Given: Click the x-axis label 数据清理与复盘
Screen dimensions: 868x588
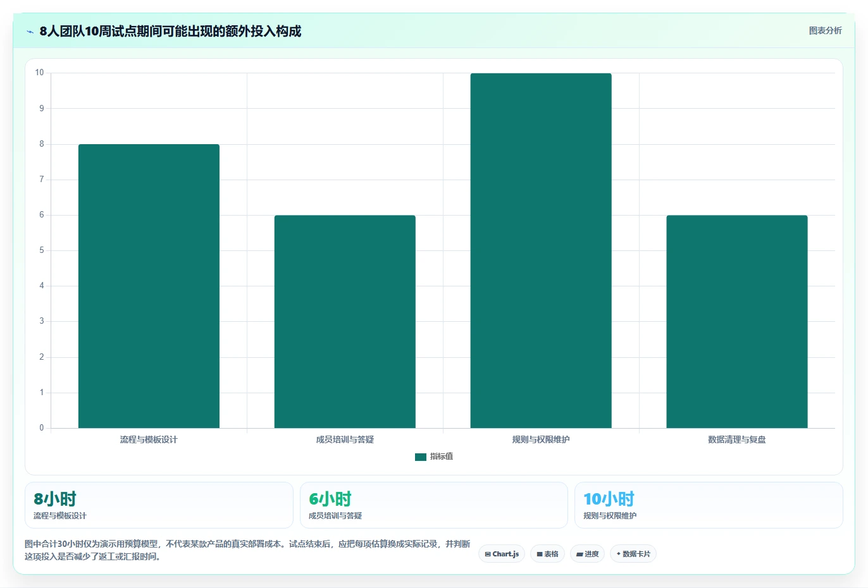Looking at the screenshot, I should tap(737, 439).
